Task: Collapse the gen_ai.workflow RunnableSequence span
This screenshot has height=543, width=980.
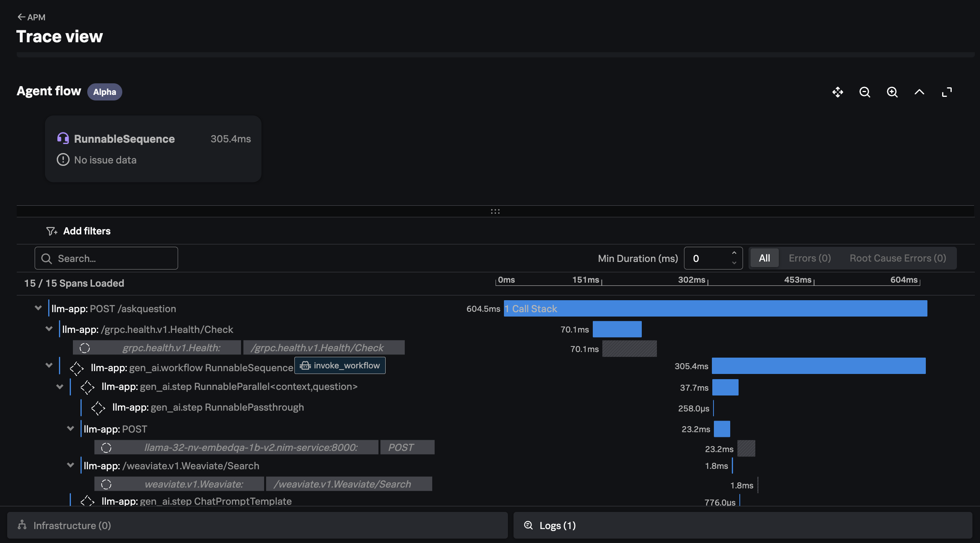Action: (49, 366)
